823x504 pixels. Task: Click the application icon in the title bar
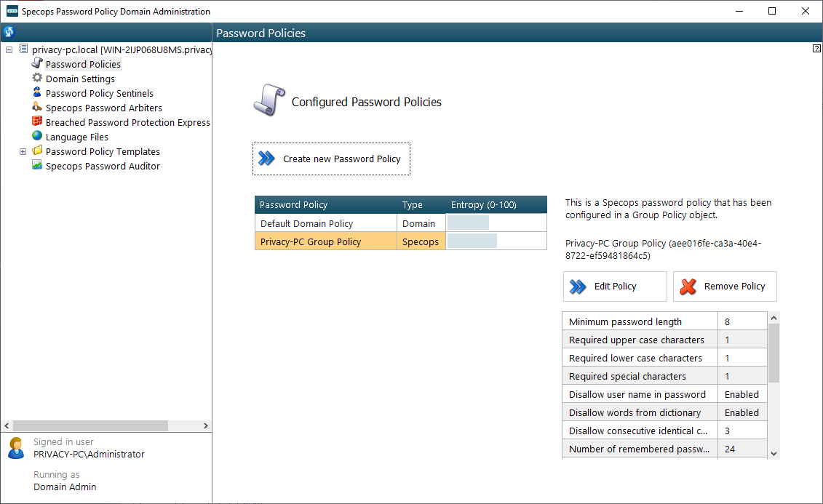(x=12, y=11)
